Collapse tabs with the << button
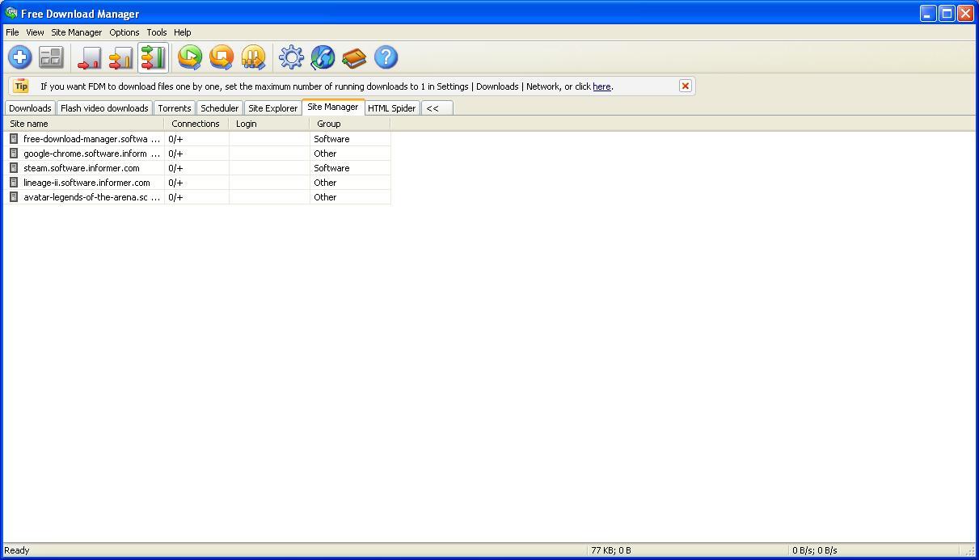Viewport: 979px width, 560px height. coord(437,107)
